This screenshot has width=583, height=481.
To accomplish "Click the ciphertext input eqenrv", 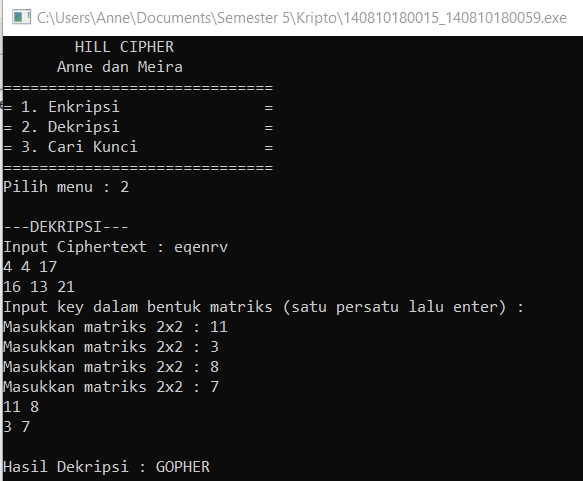I will [x=201, y=247].
